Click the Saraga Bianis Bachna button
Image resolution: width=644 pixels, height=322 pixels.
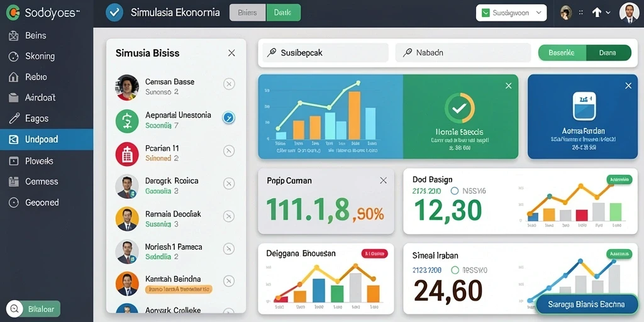coord(586,304)
